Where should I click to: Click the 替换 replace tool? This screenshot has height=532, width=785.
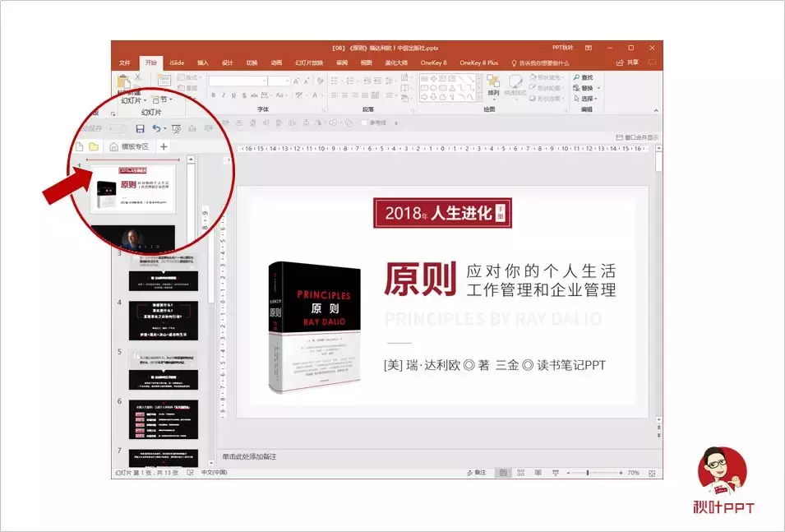(584, 88)
